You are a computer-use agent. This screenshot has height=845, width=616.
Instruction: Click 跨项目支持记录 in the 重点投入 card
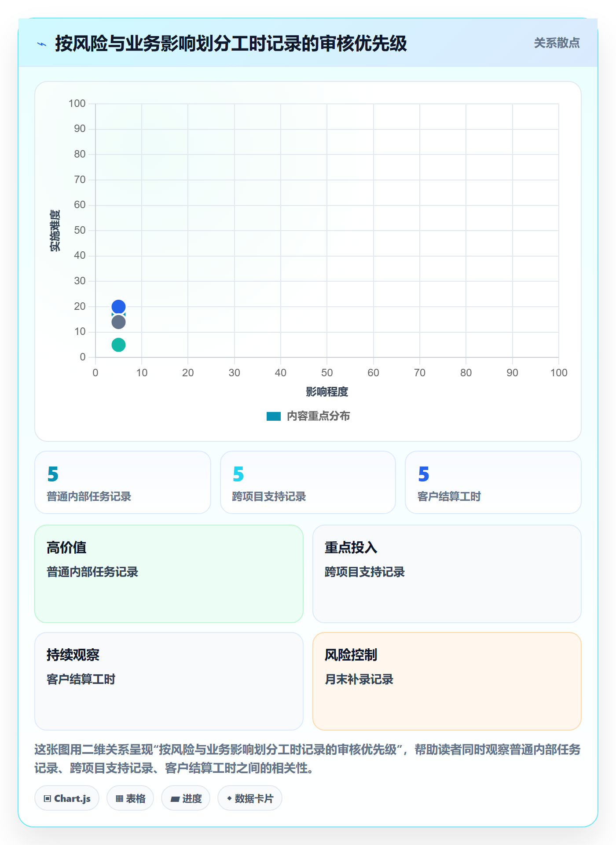click(x=365, y=572)
